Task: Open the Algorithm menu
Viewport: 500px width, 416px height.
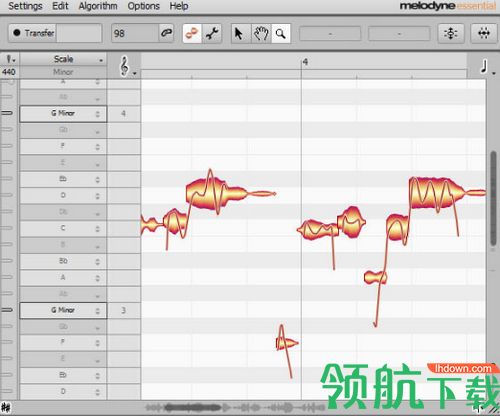Action: coord(98,6)
